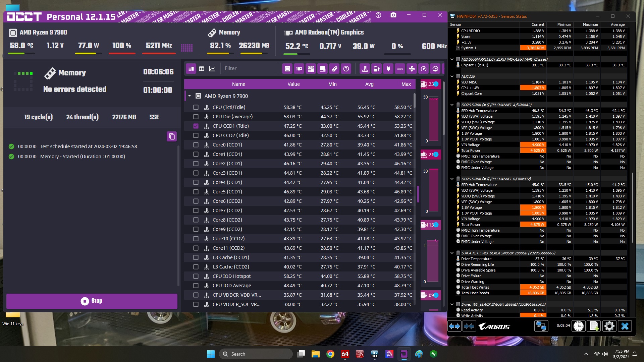This screenshot has width=644, height=362.
Task: Check the CPU Die (average) checkbox
Action: 196,117
